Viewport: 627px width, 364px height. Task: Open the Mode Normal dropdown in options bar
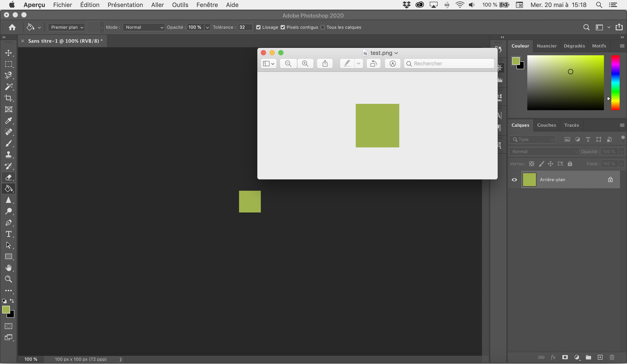(143, 27)
